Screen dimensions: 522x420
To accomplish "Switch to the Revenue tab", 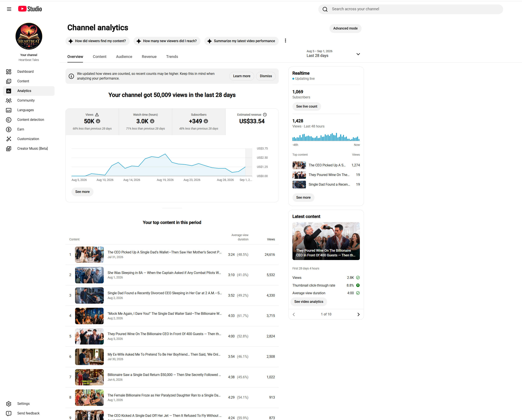I will pyautogui.click(x=149, y=57).
